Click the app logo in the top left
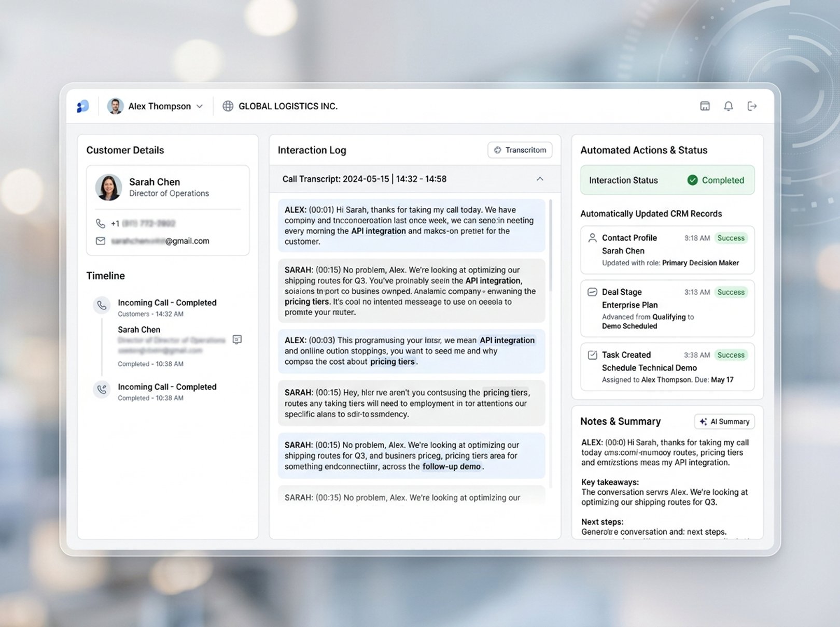840x627 pixels. (x=82, y=106)
